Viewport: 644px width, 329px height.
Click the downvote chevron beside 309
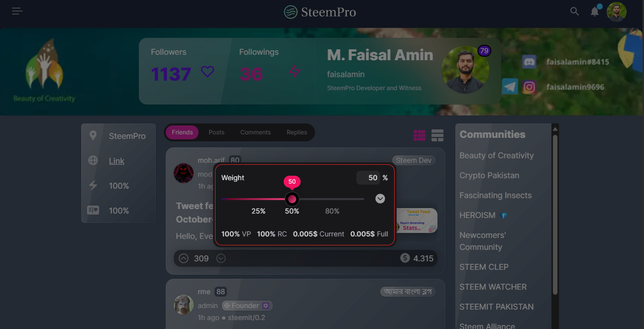[x=221, y=258]
